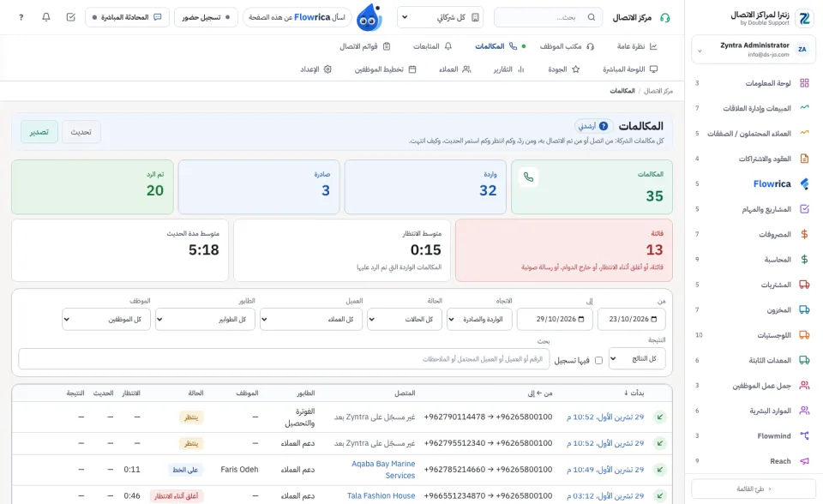Click the المحادثة المباشرة button

127,17
